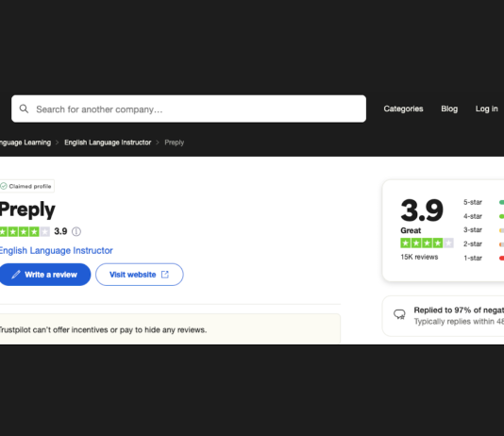This screenshot has width=504, height=436.
Task: Click Log in in the header
Action: [x=486, y=109]
